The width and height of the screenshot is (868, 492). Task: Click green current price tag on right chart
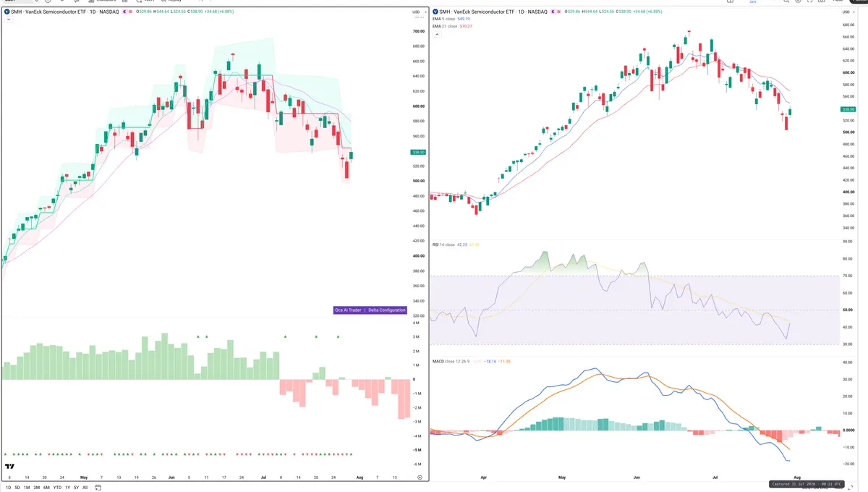(x=848, y=109)
